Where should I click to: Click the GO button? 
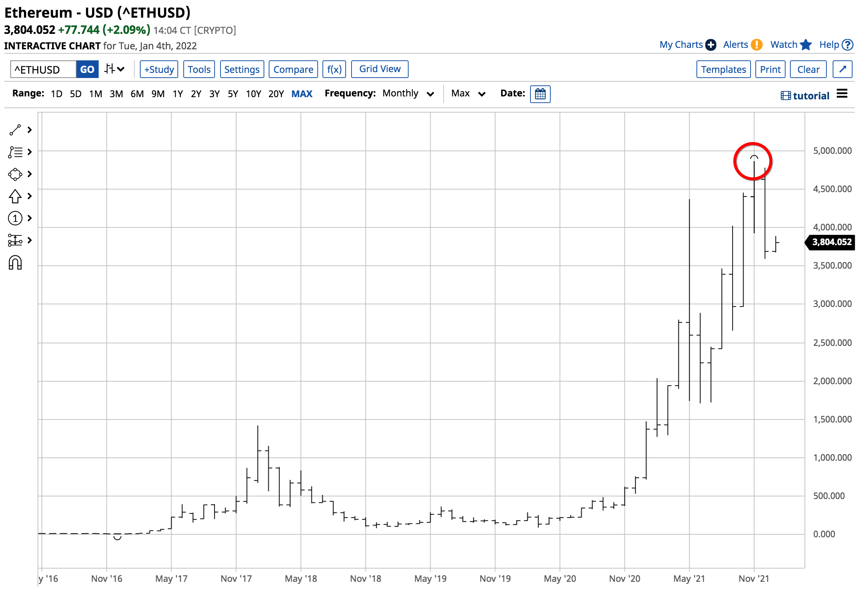tap(87, 70)
